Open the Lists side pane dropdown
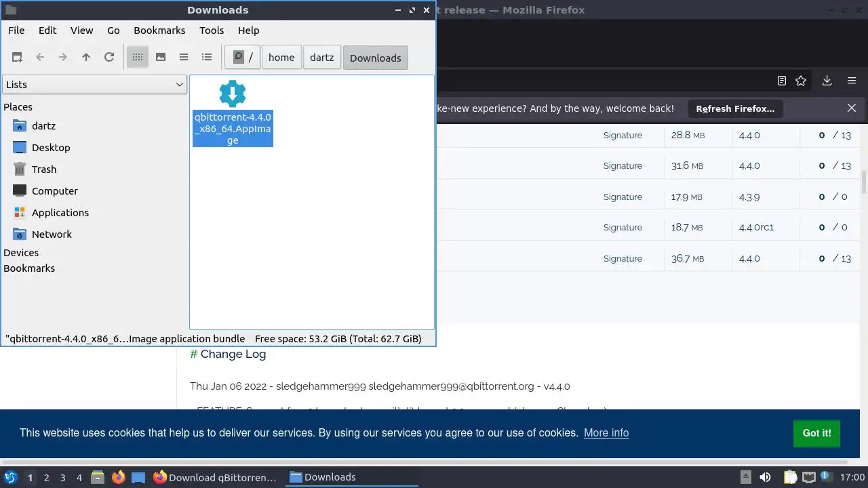Screen dimensions: 868x488 coord(94,85)
